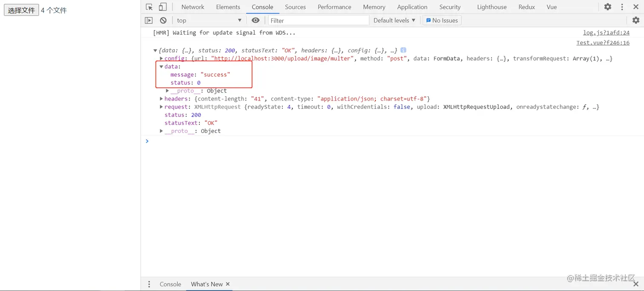
Task: Show console sidebar icon
Action: 149,20
